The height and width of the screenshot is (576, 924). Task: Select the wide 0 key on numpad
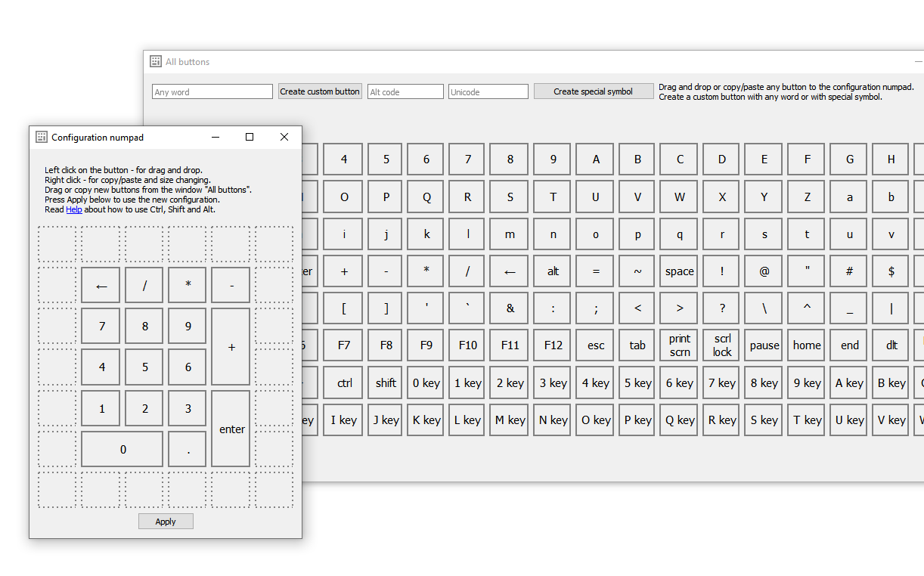(x=122, y=450)
